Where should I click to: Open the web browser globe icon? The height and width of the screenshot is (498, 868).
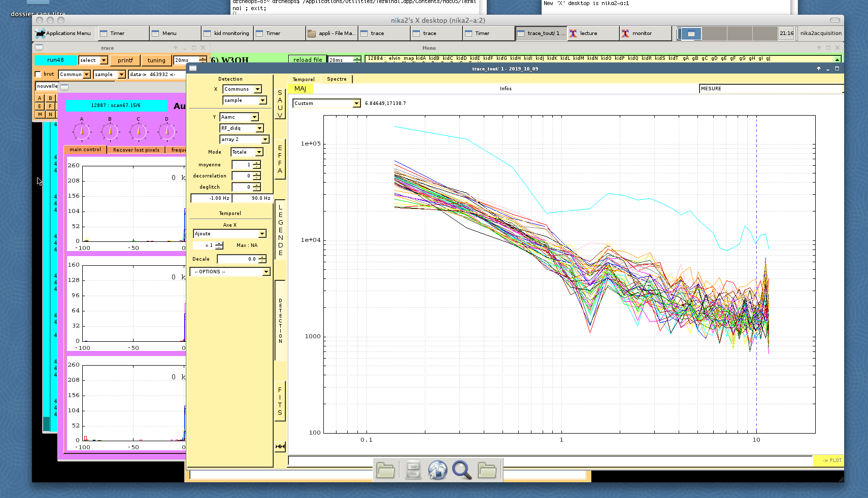(x=437, y=470)
